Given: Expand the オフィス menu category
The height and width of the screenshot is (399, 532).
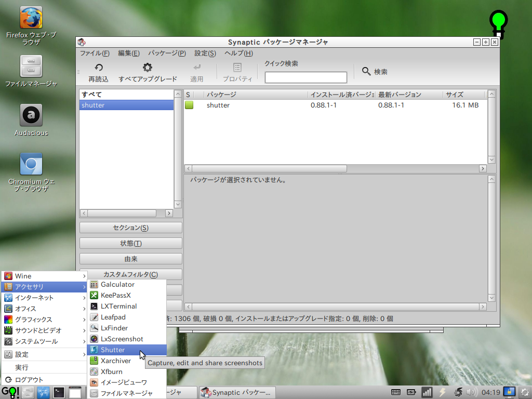Looking at the screenshot, I should click(45, 309).
